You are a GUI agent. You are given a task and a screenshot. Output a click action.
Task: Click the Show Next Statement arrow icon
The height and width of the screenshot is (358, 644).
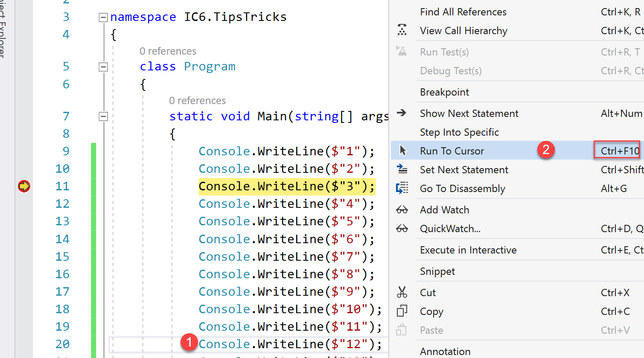pos(402,113)
